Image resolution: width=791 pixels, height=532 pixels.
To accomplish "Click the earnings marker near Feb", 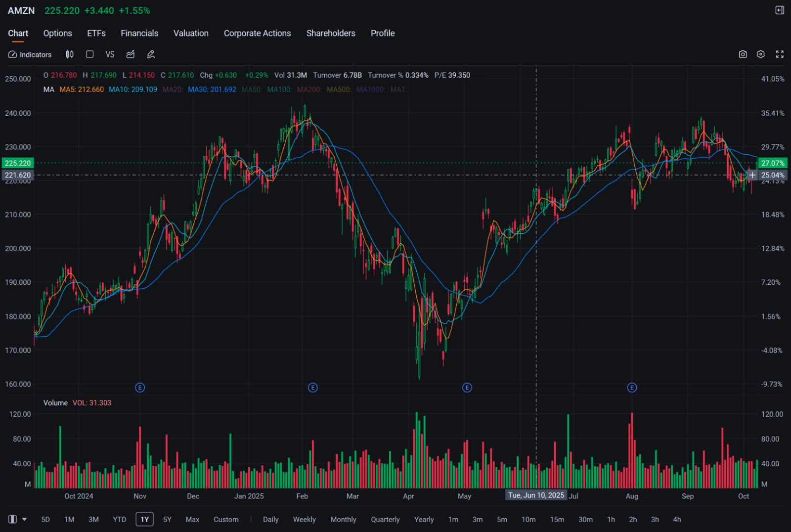I will [x=312, y=388].
